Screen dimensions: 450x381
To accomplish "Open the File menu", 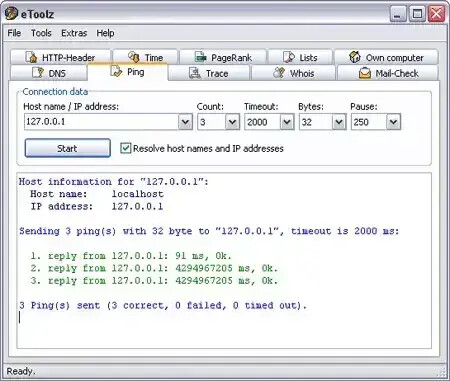I will tap(14, 33).
